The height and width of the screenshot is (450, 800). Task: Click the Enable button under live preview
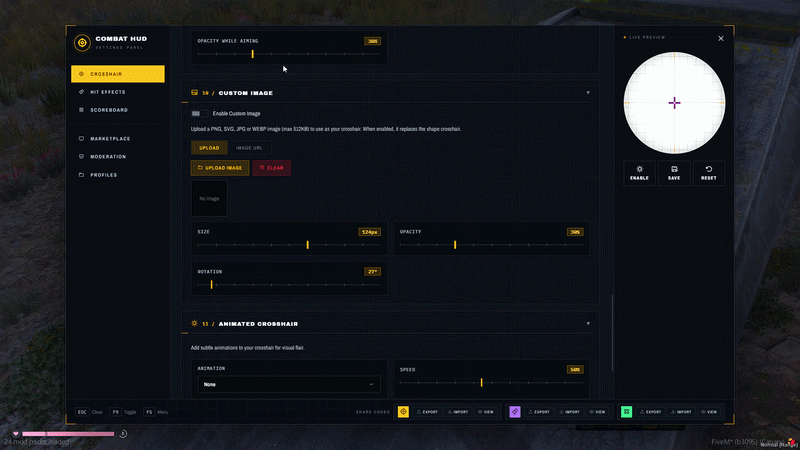point(639,173)
